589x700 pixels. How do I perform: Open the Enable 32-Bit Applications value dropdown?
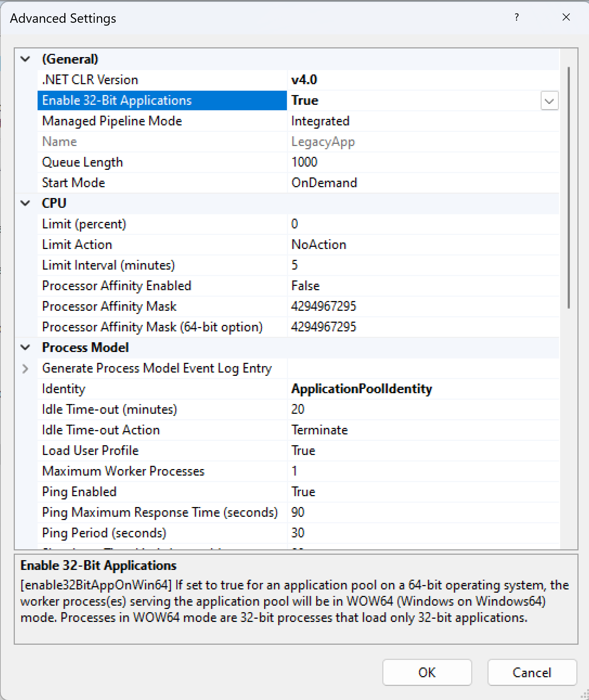(x=549, y=101)
